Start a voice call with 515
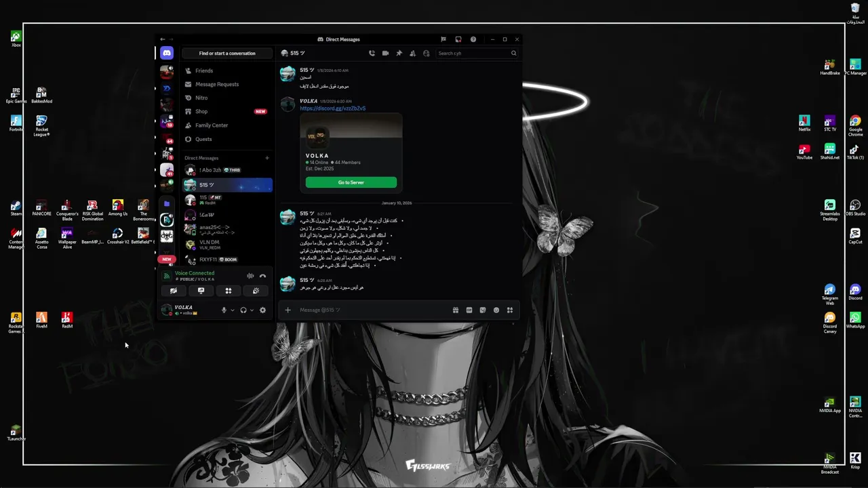Viewport: 868px width, 488px height. coord(372,53)
